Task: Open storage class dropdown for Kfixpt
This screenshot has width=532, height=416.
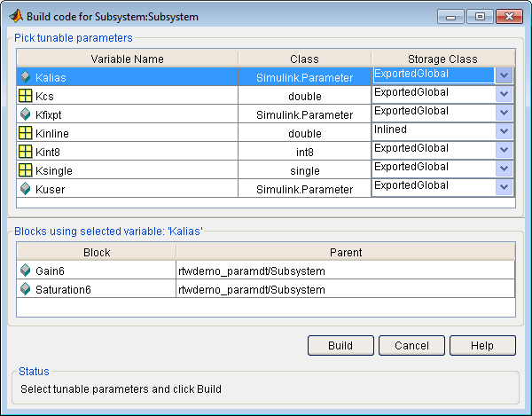Action: 504,113
